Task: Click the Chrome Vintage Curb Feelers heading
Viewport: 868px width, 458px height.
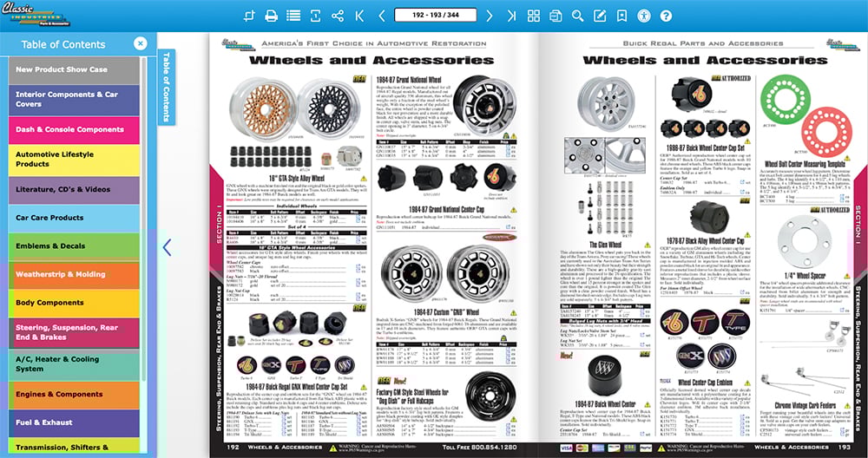Action: pos(805,405)
